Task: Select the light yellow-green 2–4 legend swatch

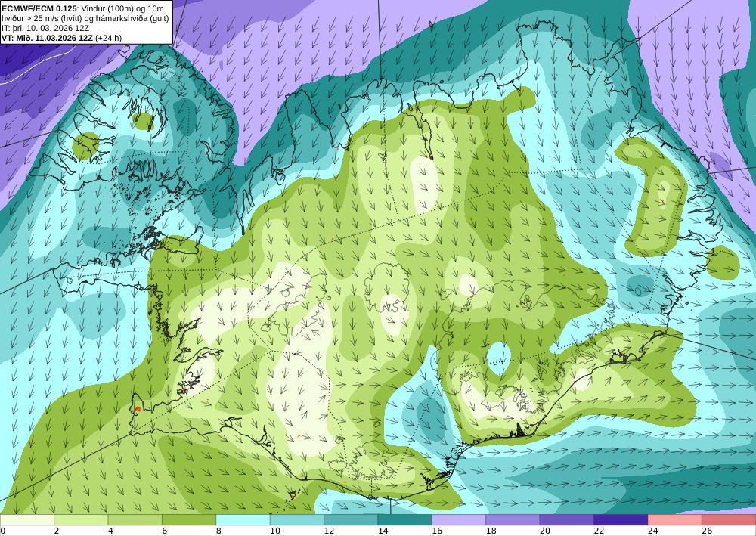Action: 81,520
